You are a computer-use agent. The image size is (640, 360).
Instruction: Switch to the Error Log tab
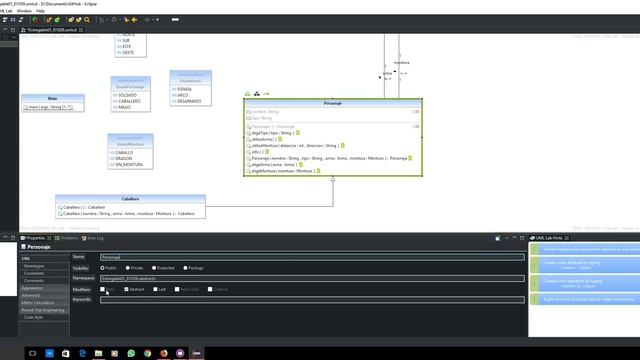click(x=93, y=238)
